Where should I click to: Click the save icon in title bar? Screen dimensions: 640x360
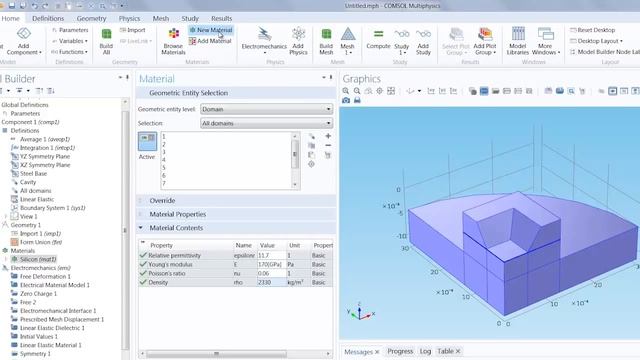pyautogui.click(x=11, y=6)
